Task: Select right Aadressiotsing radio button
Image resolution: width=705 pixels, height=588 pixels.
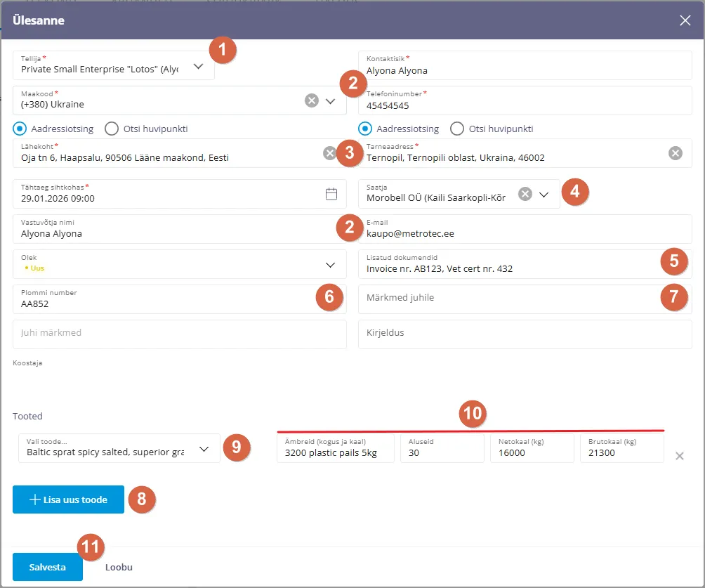Action: 365,129
